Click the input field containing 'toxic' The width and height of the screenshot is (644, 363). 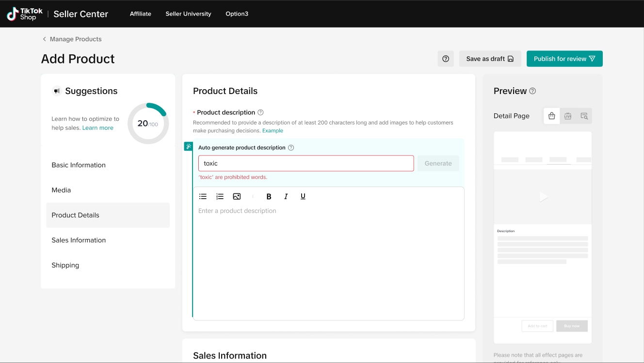click(306, 163)
